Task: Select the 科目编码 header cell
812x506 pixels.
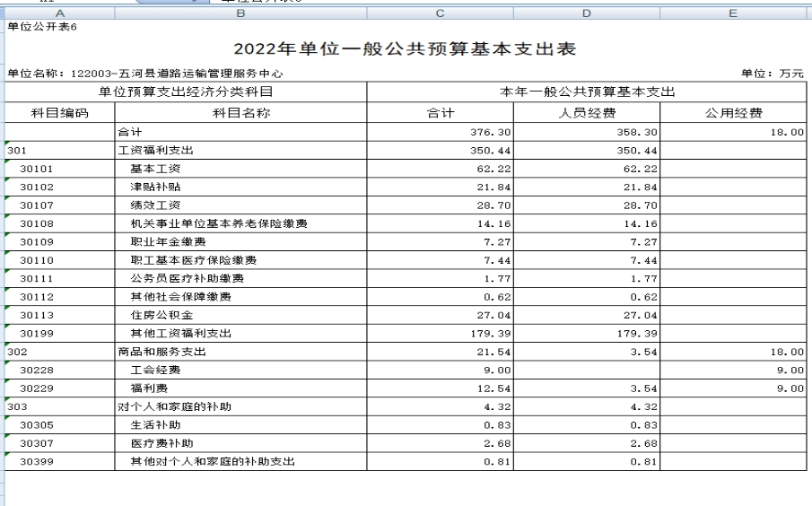Action: pyautogui.click(x=59, y=113)
